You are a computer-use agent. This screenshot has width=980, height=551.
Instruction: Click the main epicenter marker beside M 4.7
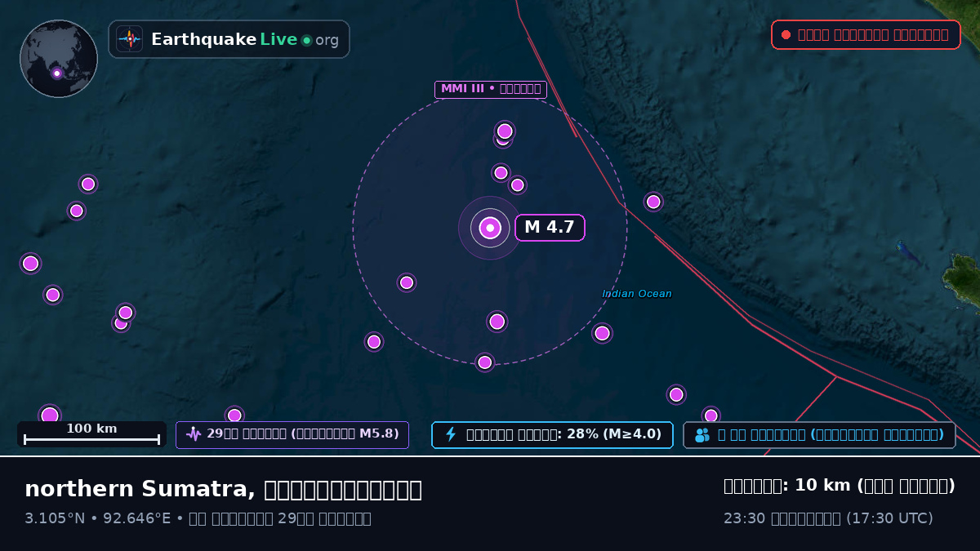click(490, 228)
